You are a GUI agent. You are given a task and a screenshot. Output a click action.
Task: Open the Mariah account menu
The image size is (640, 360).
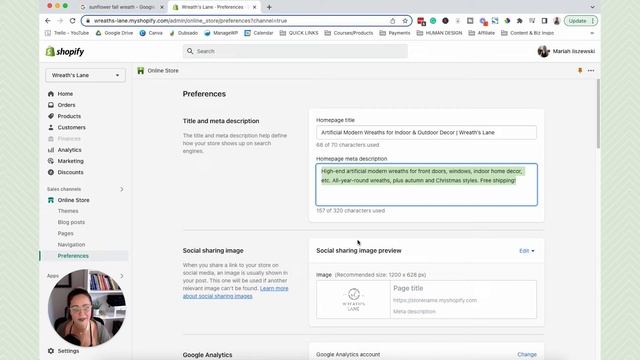pos(566,51)
